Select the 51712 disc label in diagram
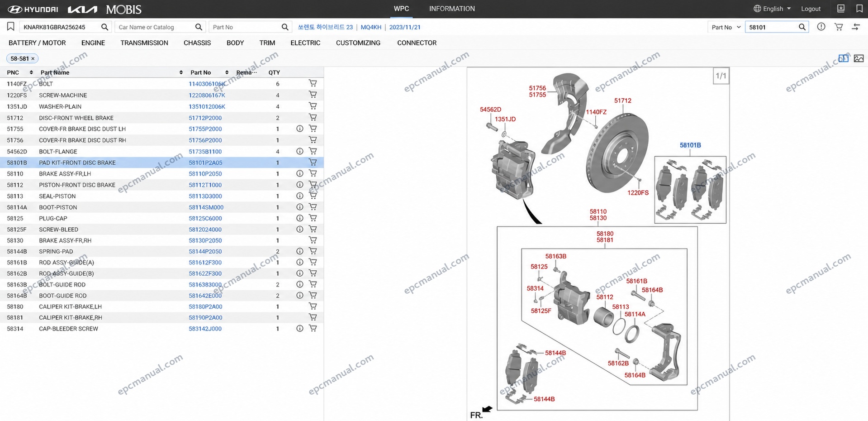Screen dimensions: 868x421 coord(622,100)
